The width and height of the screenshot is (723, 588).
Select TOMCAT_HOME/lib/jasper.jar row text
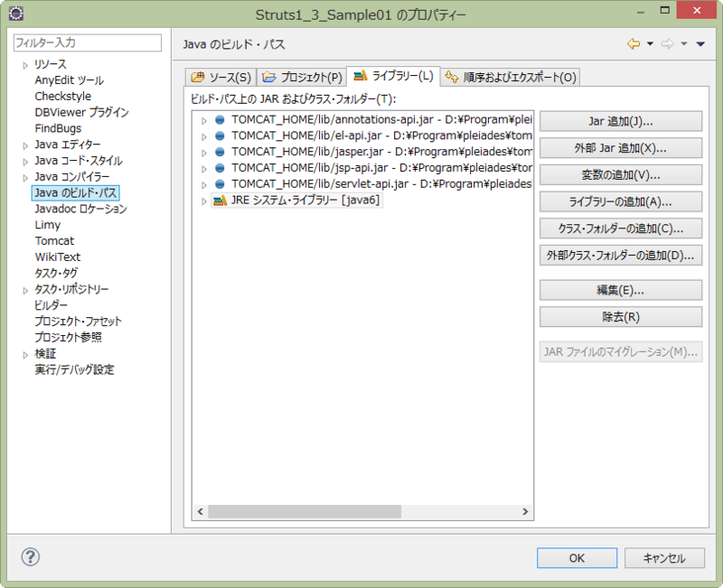tap(381, 152)
